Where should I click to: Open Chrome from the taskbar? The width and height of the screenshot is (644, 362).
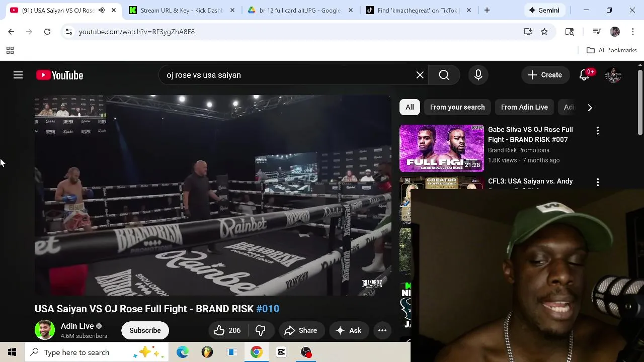pyautogui.click(x=256, y=352)
